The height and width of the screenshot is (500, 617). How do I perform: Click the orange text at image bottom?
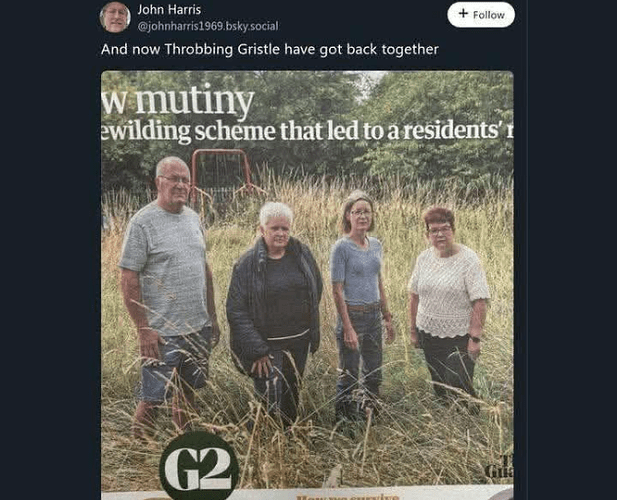tap(348, 497)
